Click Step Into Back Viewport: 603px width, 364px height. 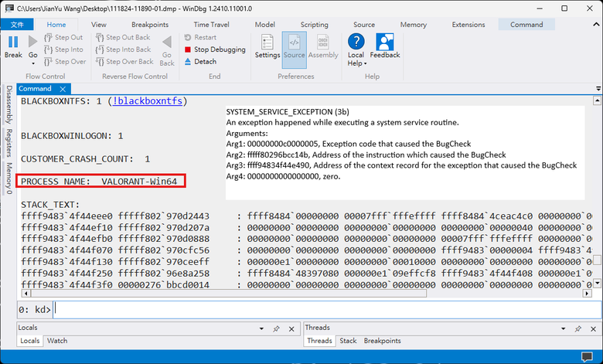coord(123,49)
